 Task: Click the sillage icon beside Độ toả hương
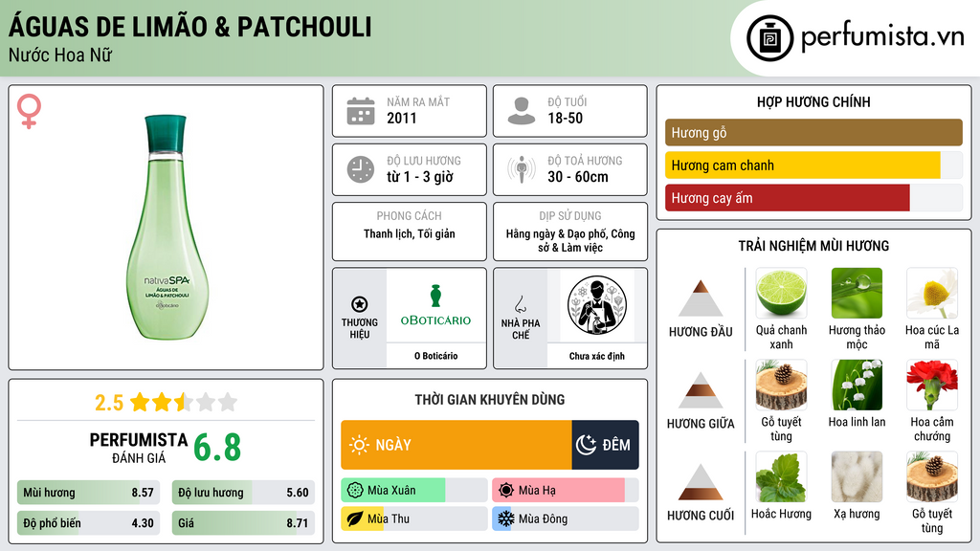(522, 169)
